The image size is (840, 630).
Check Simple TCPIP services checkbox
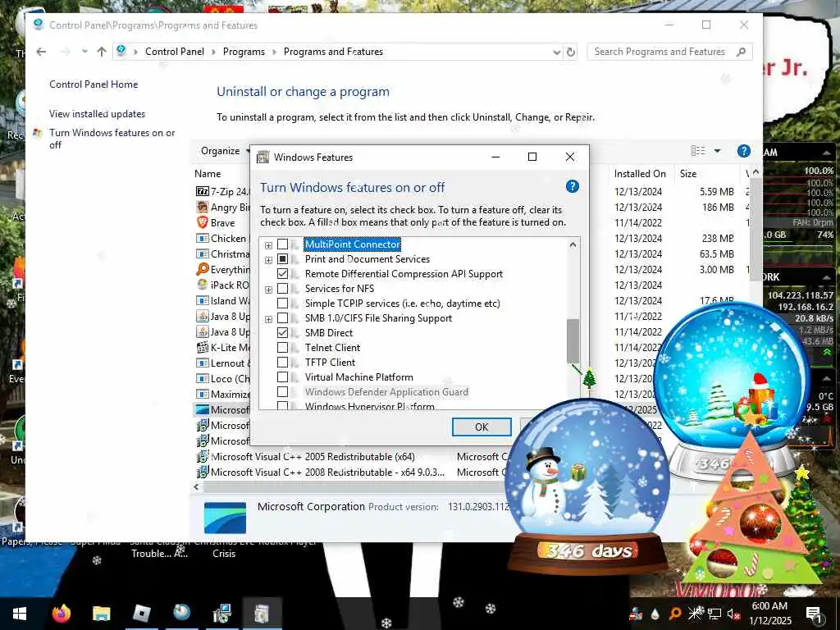click(282, 304)
